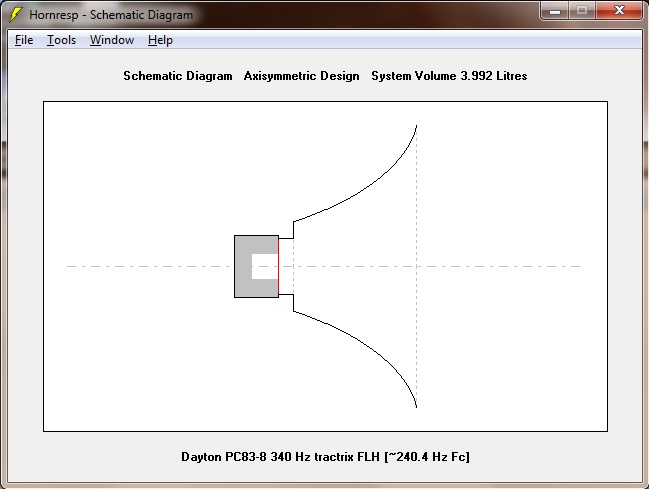Screen dimensions: 649x489
Task: Click the red diaphragm line in schematic
Action: (x=279, y=266)
